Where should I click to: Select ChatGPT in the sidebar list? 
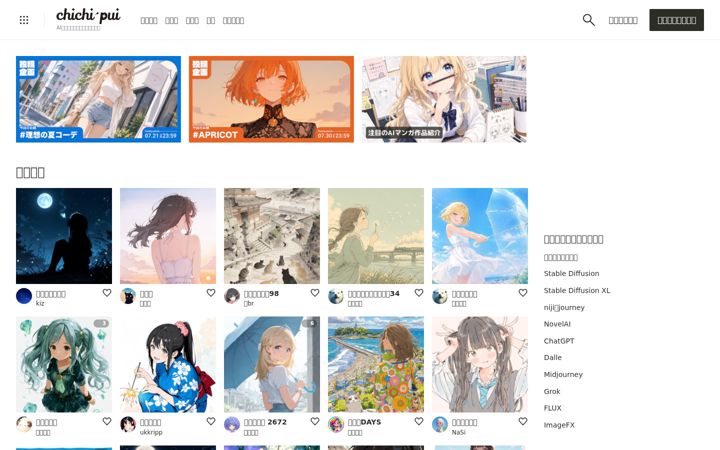pos(559,341)
